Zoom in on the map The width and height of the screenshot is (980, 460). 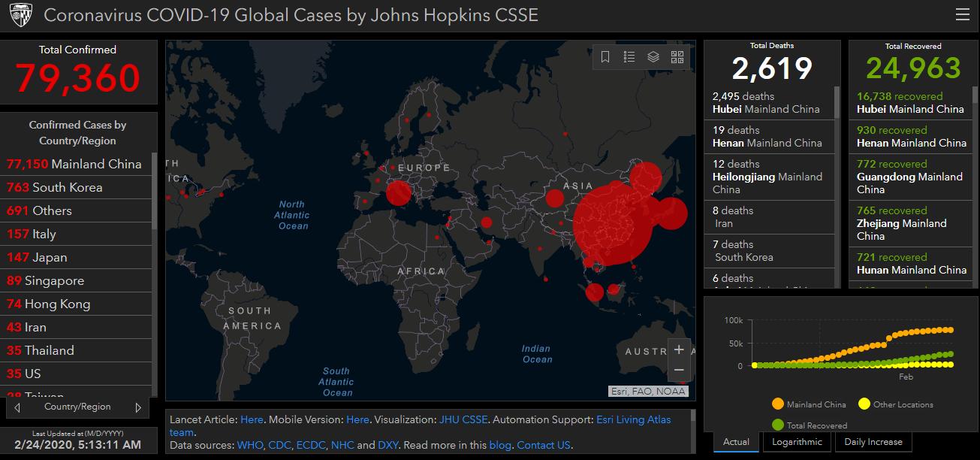[679, 350]
